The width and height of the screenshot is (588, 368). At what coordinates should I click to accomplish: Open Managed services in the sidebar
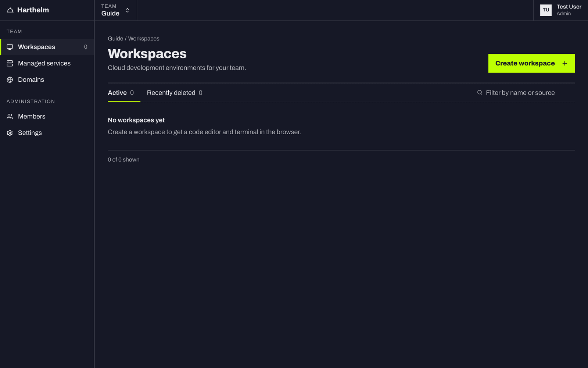click(47, 63)
